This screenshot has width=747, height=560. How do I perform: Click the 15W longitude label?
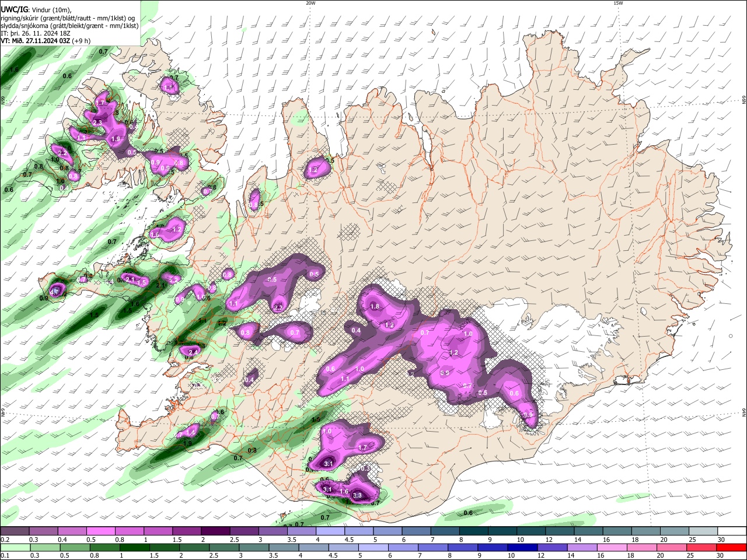tap(617, 3)
